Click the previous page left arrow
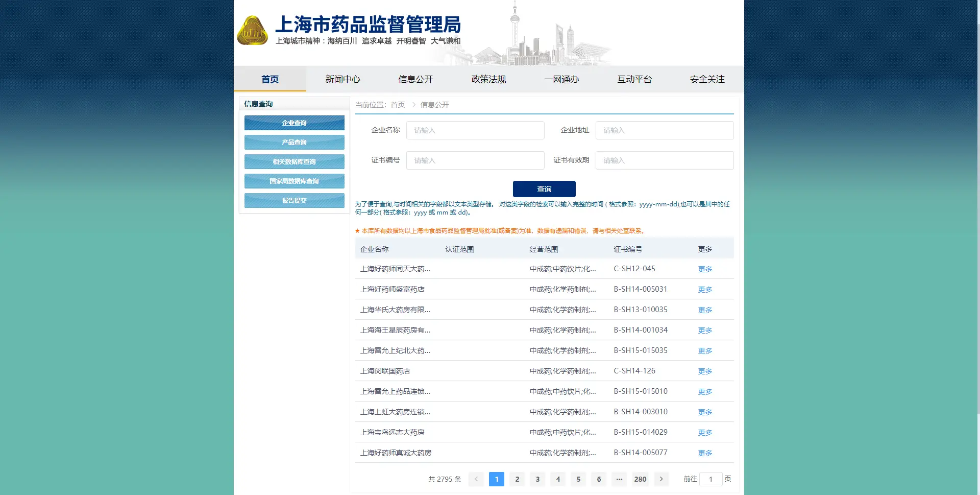The height and width of the screenshot is (495, 980). (476, 479)
